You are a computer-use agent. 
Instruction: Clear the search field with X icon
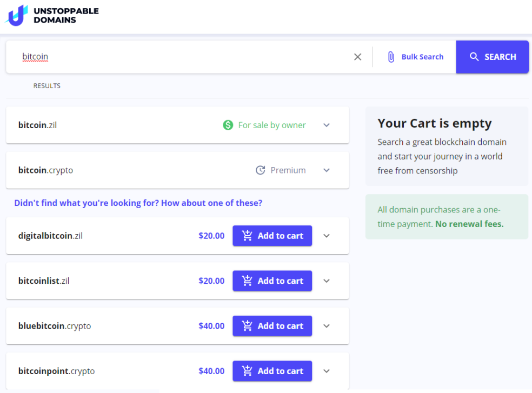tap(357, 57)
